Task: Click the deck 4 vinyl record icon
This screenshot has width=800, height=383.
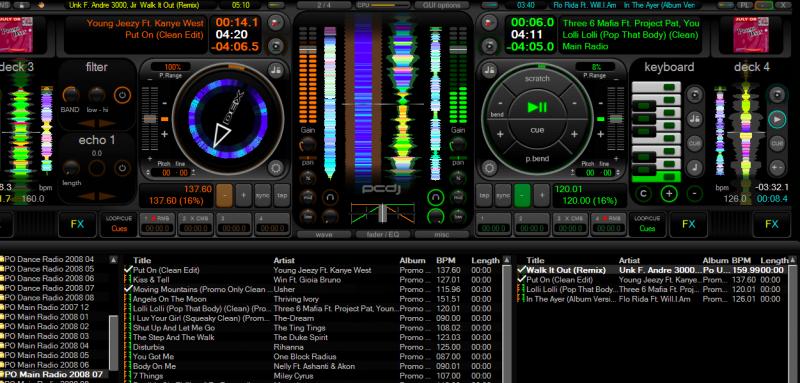Action: tap(777, 95)
